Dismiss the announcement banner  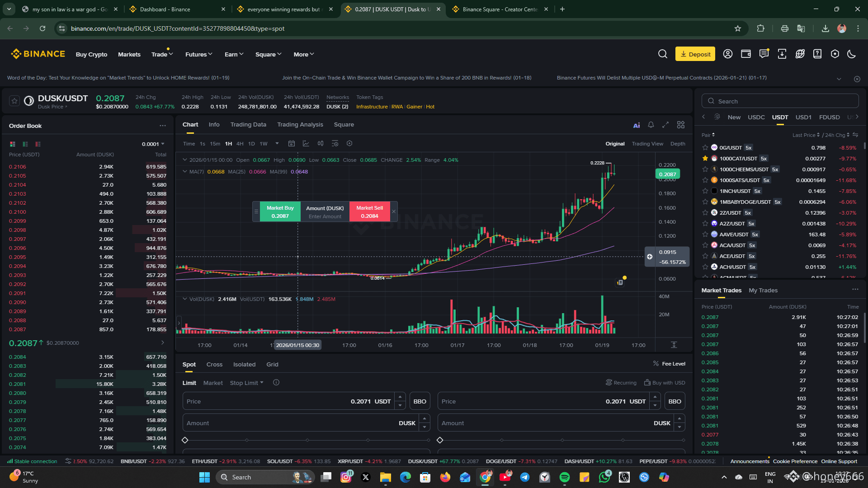click(857, 79)
